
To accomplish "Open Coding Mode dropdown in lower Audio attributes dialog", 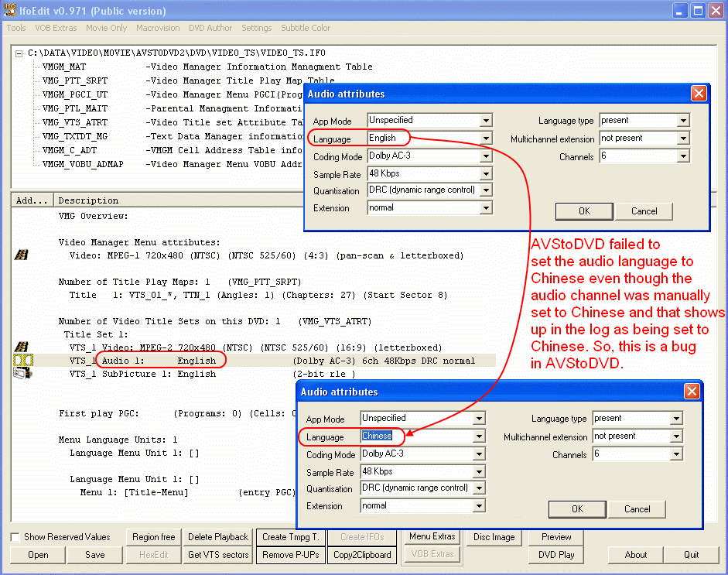I will (x=479, y=454).
